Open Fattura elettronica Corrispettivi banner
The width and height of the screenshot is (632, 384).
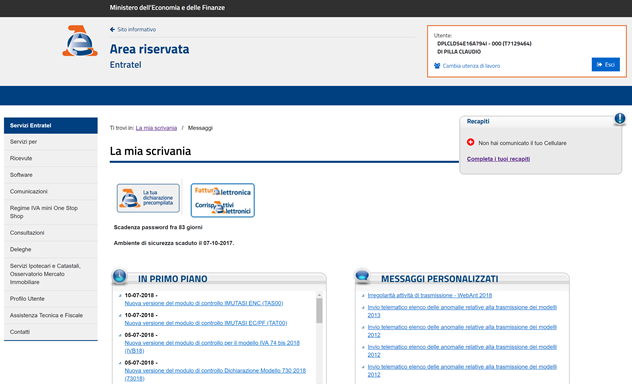222,200
